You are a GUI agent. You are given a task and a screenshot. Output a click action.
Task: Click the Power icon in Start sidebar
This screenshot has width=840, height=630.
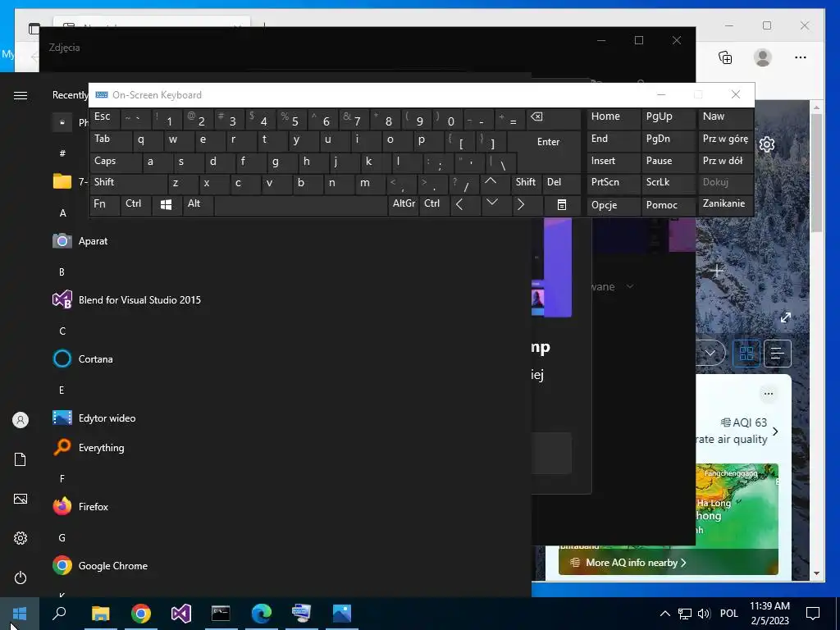[21, 577]
